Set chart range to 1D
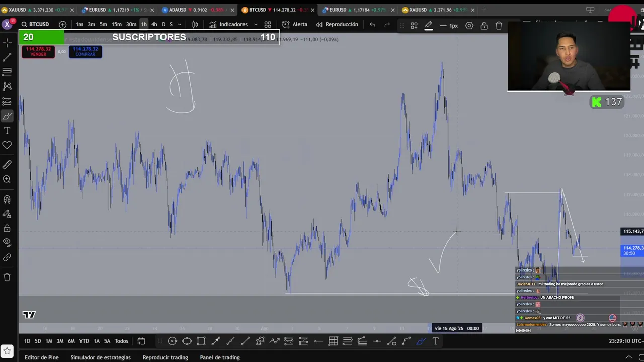Screen dimensions: 644x362 (27, 341)
